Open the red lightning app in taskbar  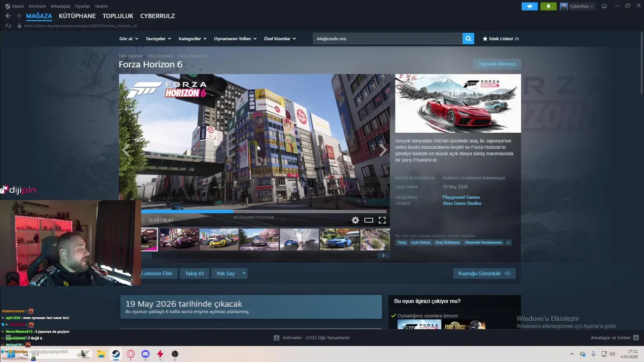click(x=160, y=354)
